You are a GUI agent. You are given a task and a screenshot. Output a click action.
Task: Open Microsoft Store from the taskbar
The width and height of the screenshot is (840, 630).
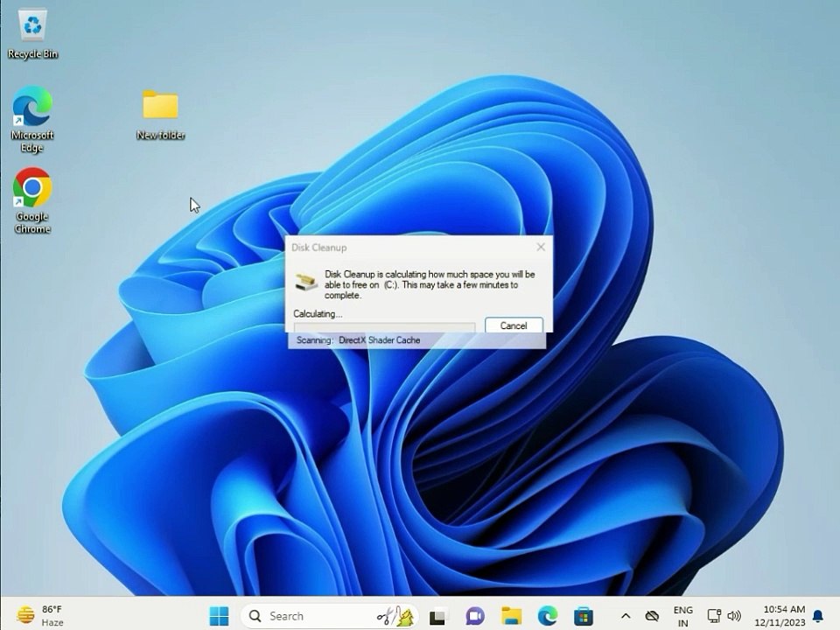coord(584,616)
